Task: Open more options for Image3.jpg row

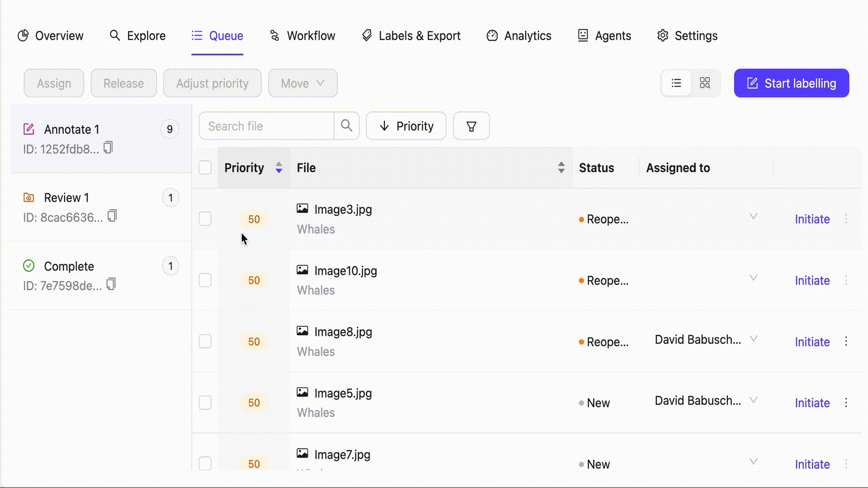Action: pyautogui.click(x=846, y=219)
